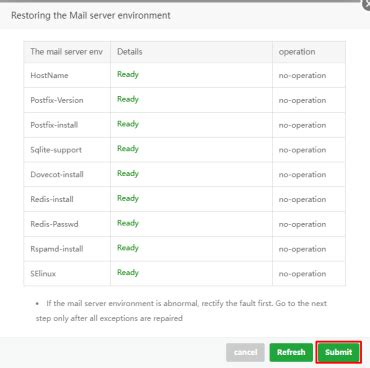
Task: Click the cancel button
Action: click(x=245, y=352)
